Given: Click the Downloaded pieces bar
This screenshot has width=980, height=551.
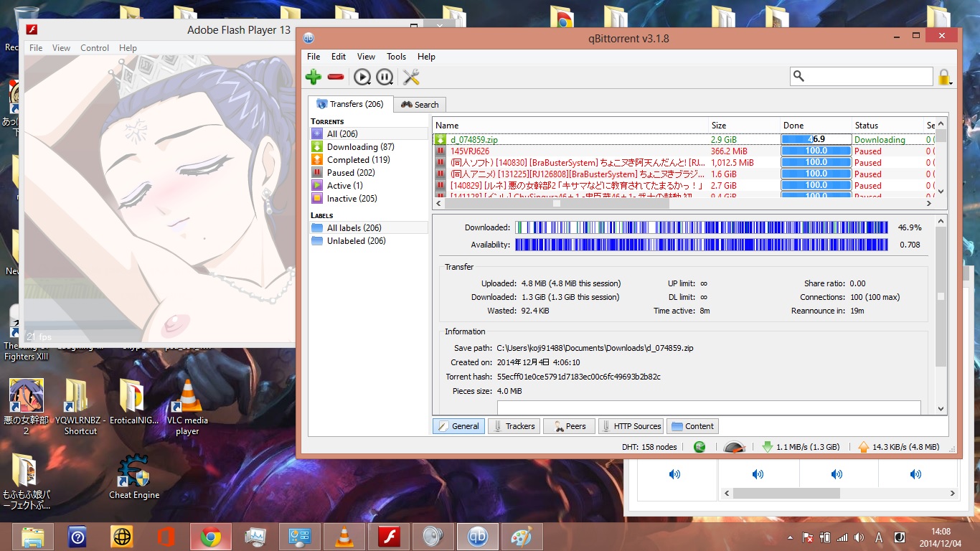Looking at the screenshot, I should [701, 227].
